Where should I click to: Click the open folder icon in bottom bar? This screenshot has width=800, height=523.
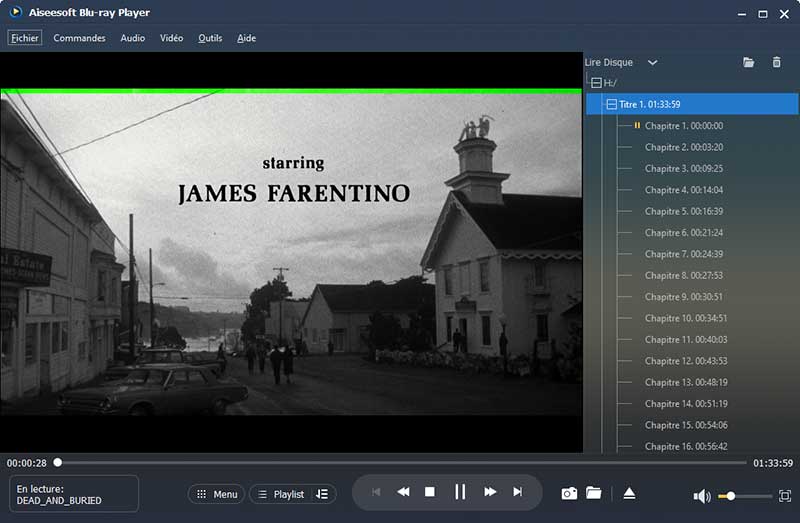(x=594, y=493)
